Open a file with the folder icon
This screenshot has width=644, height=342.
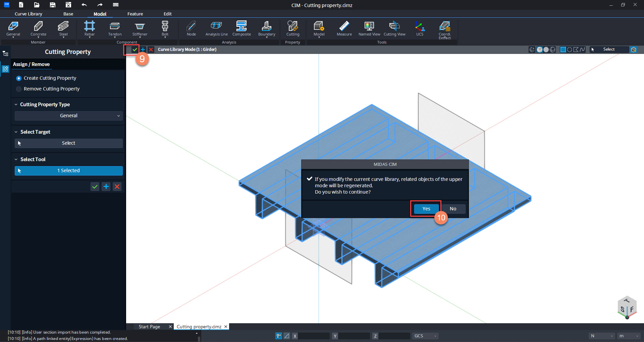pos(37,5)
